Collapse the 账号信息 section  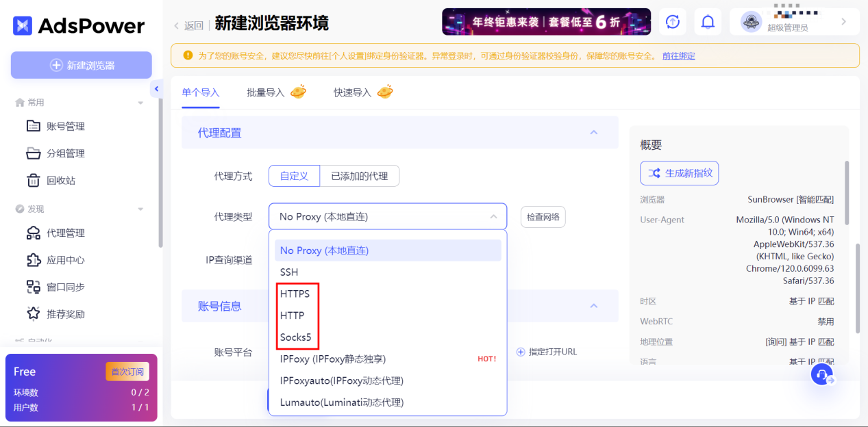(x=594, y=306)
